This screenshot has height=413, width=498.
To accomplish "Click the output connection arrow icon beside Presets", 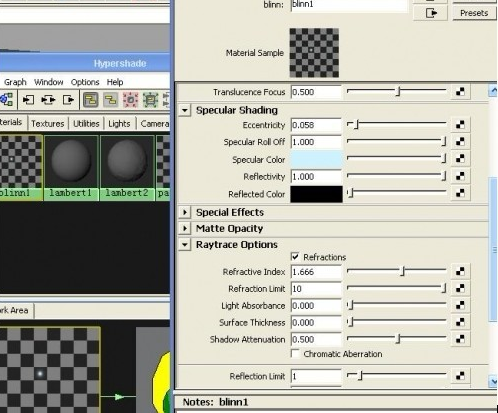I will (x=431, y=13).
